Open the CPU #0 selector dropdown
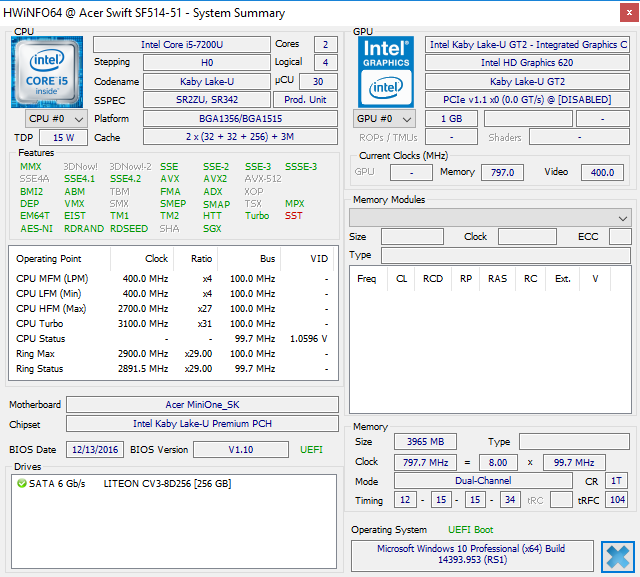This screenshot has width=640, height=577. tap(55, 119)
